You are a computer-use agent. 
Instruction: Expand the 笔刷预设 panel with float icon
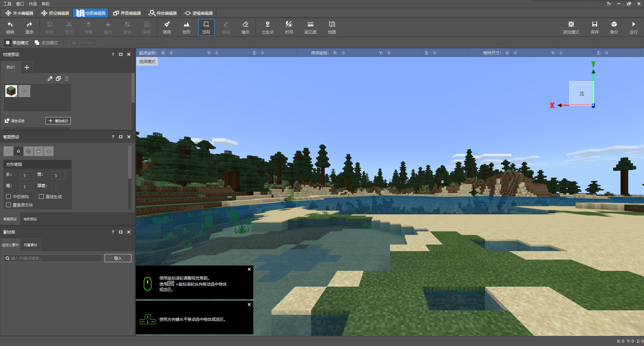[x=121, y=137]
